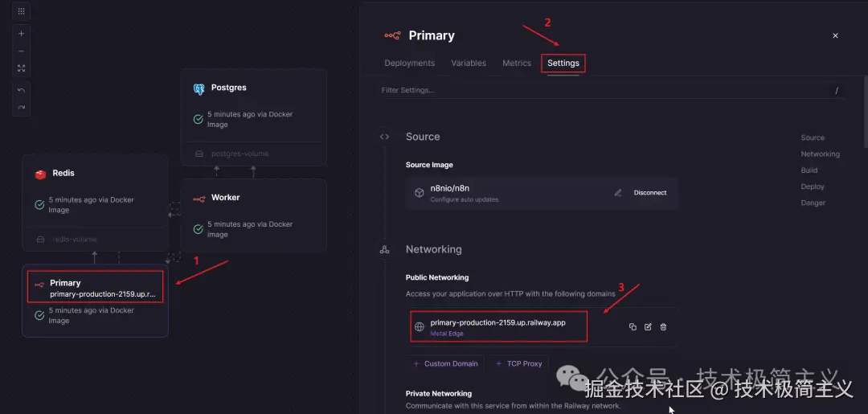This screenshot has width=868, height=414.
Task: Toggle the canvas grid dots icon
Action: 21,11
